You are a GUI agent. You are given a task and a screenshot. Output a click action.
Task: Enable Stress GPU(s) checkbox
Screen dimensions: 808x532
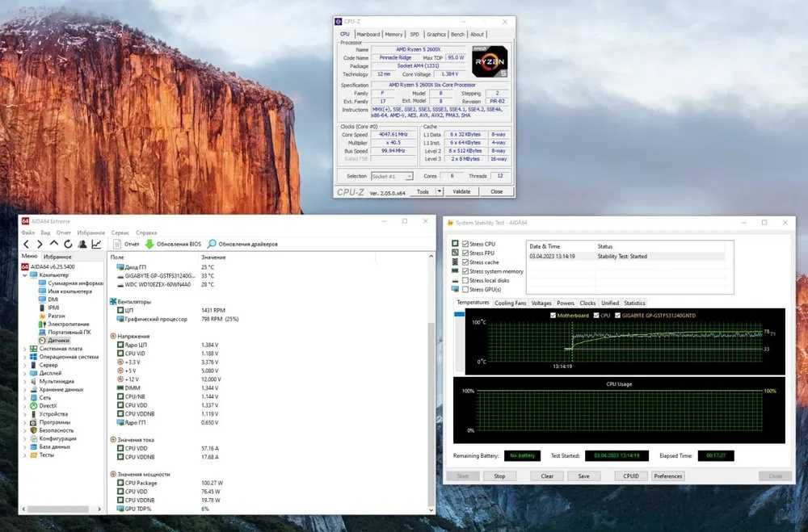point(465,290)
